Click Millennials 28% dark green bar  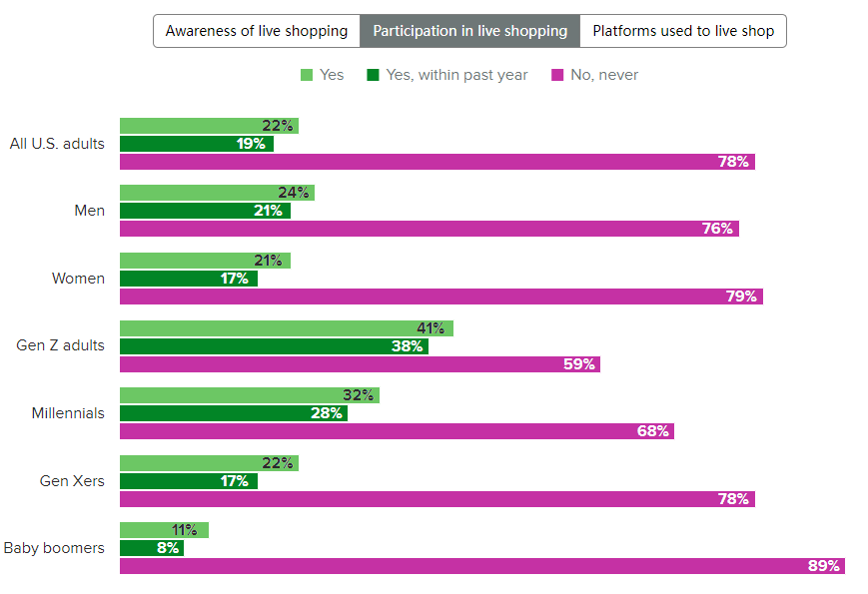pos(233,413)
